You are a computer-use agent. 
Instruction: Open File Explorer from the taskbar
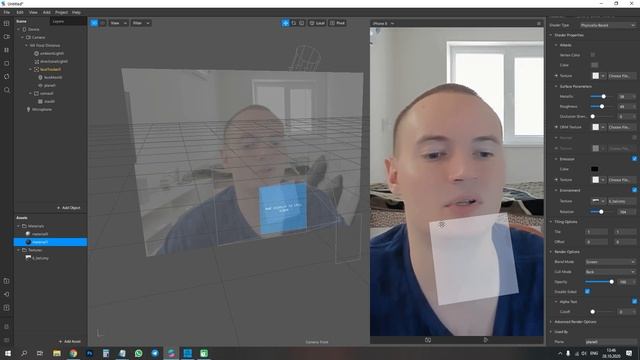pyautogui.click(x=57, y=353)
